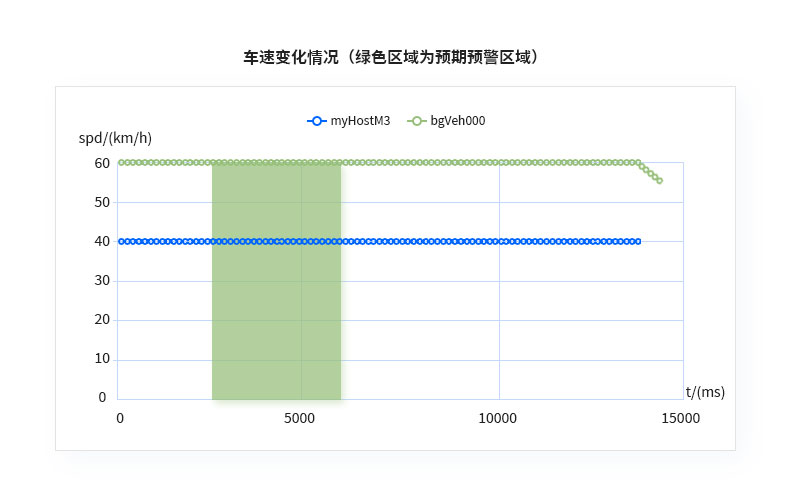Toggle the myHostM3 series legend label
The image size is (790, 489).
point(360,121)
